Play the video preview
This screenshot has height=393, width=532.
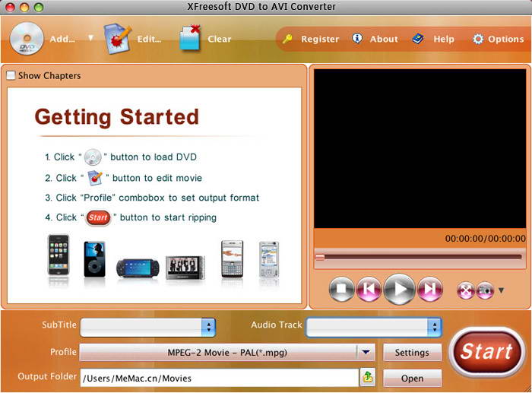click(399, 289)
